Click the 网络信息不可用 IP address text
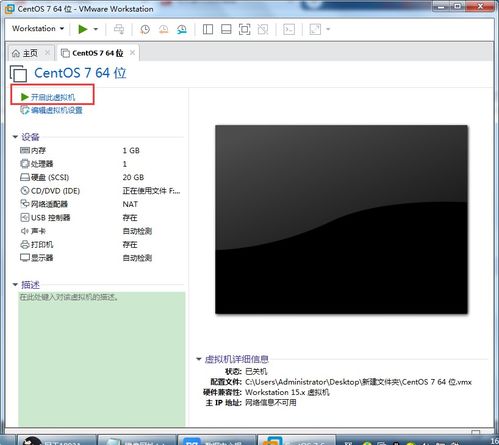The image size is (499, 445). point(271,403)
